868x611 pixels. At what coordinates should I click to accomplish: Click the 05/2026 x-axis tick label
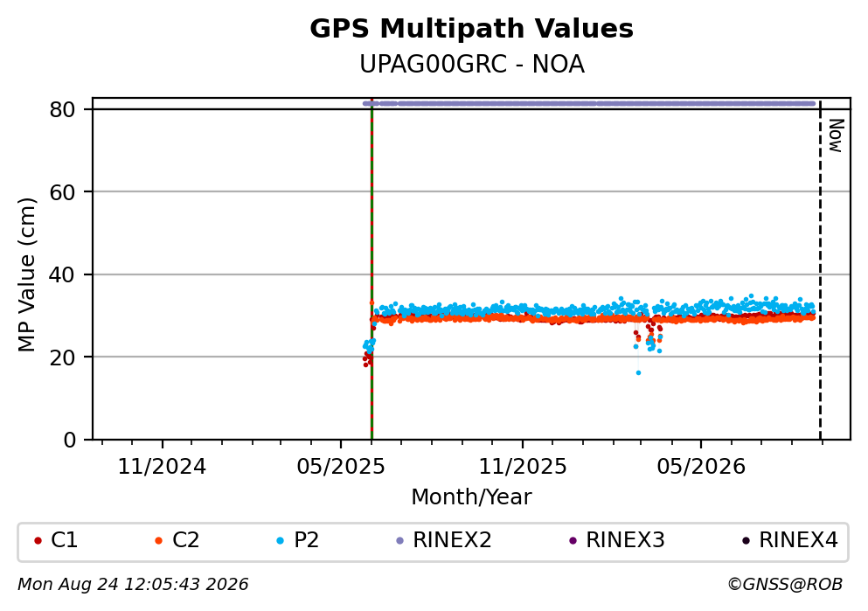(x=701, y=467)
